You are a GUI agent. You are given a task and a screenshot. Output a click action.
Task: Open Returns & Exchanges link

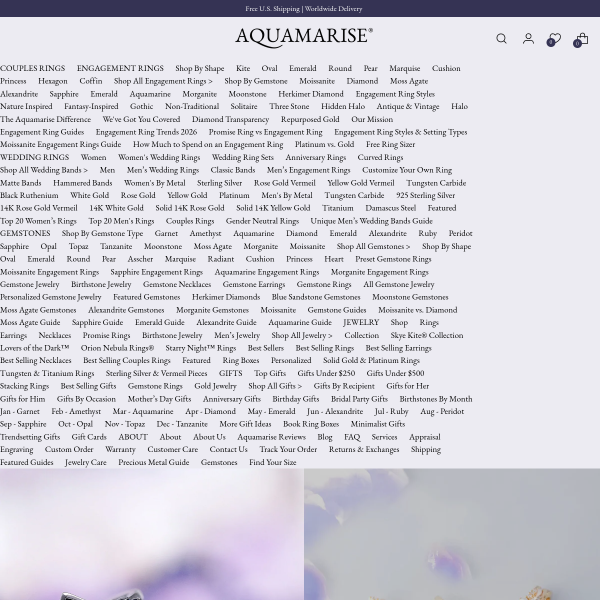click(364, 449)
